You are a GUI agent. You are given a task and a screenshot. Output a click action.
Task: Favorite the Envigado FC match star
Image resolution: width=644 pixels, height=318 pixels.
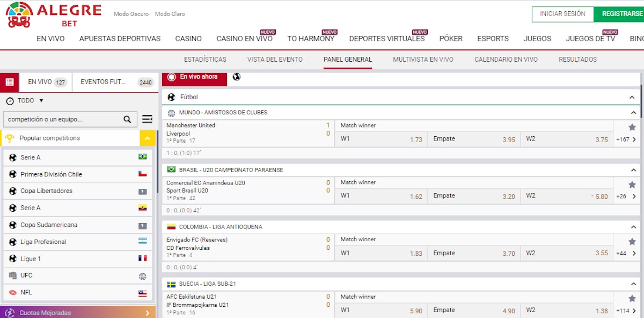632,241
